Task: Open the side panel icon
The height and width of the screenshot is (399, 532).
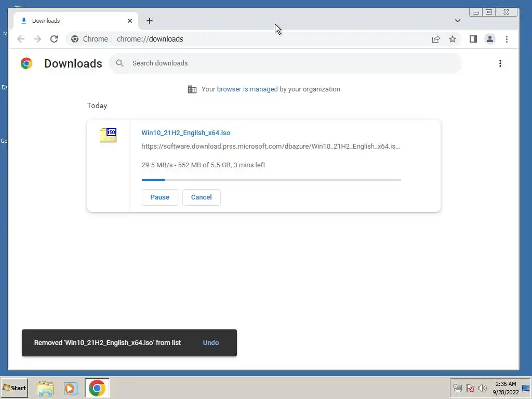Action: click(x=473, y=39)
